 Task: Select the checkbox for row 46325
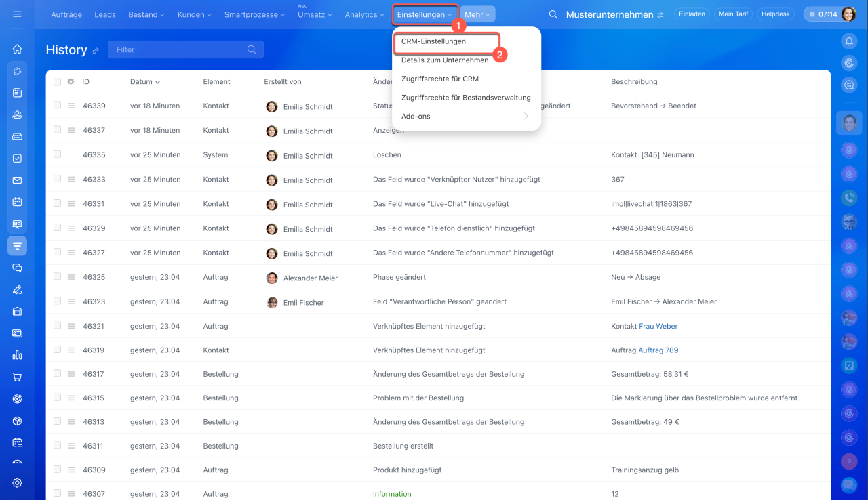tap(57, 277)
